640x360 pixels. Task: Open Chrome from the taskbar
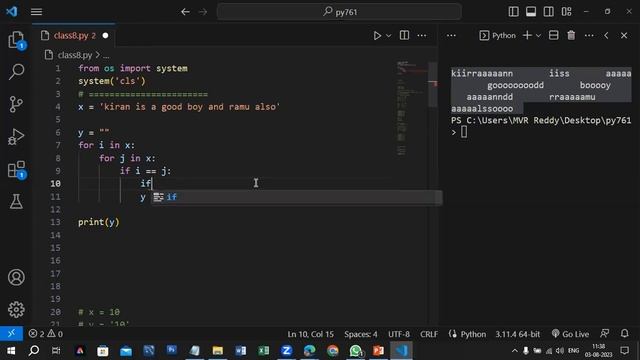coord(332,350)
